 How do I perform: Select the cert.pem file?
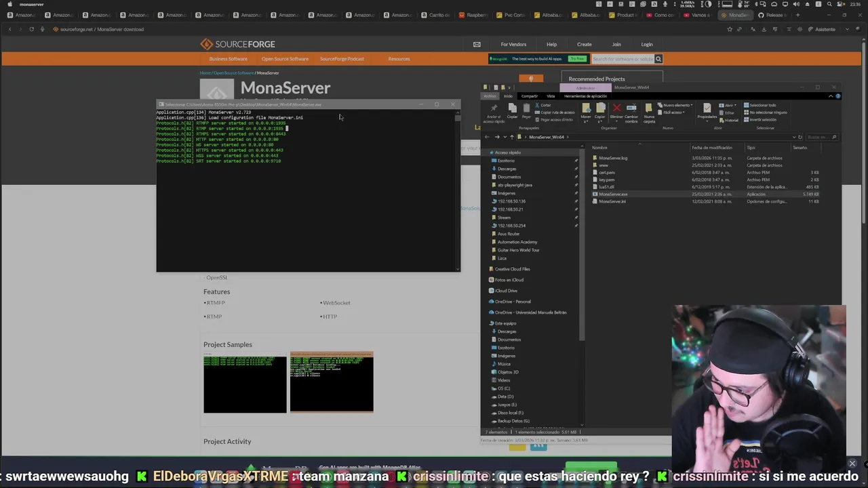coord(606,172)
